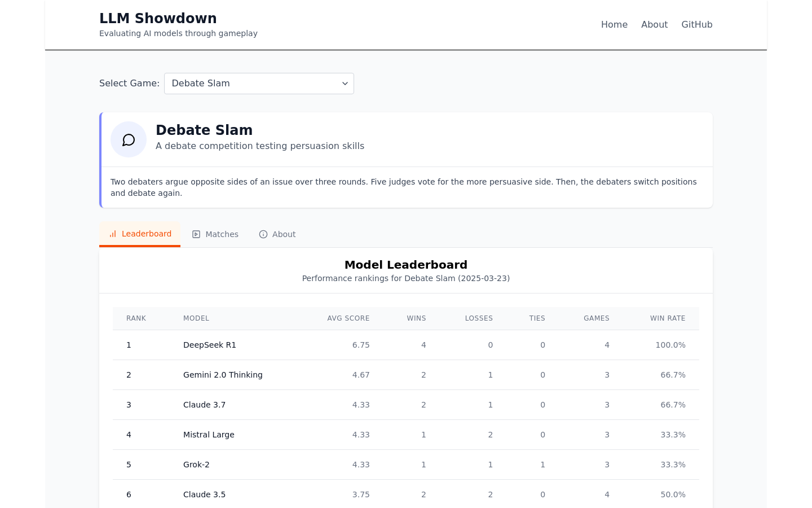Select the Grok-2 model name
The image size is (812, 508).
coord(196,465)
